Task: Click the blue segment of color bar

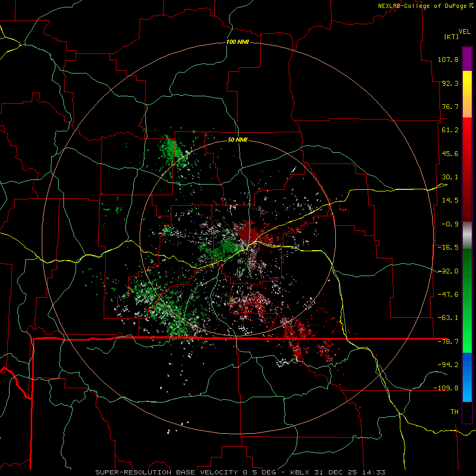Action: click(x=467, y=377)
